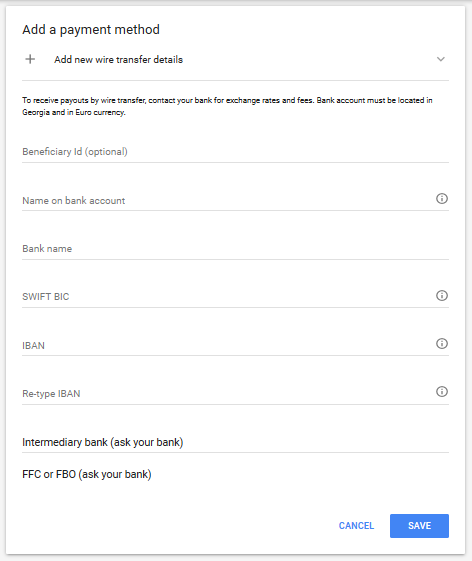
Task: Click the blank dialog area left of Cancel
Action: [x=172, y=526]
